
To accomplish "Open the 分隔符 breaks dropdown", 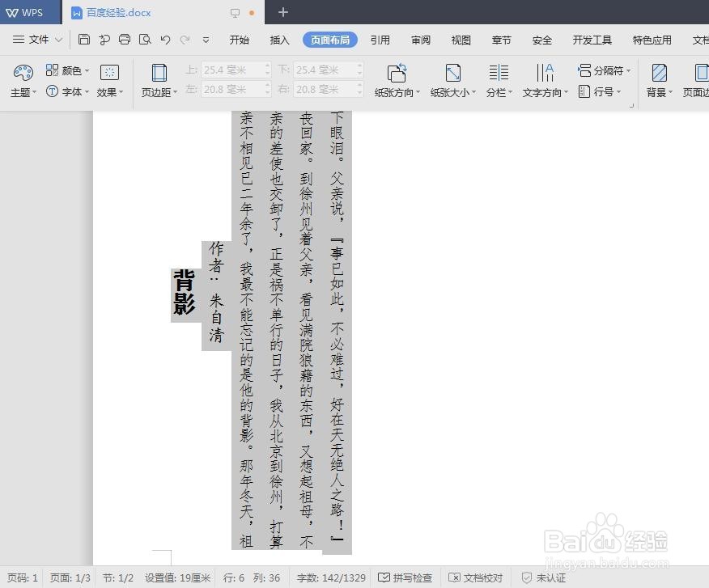I will point(604,70).
